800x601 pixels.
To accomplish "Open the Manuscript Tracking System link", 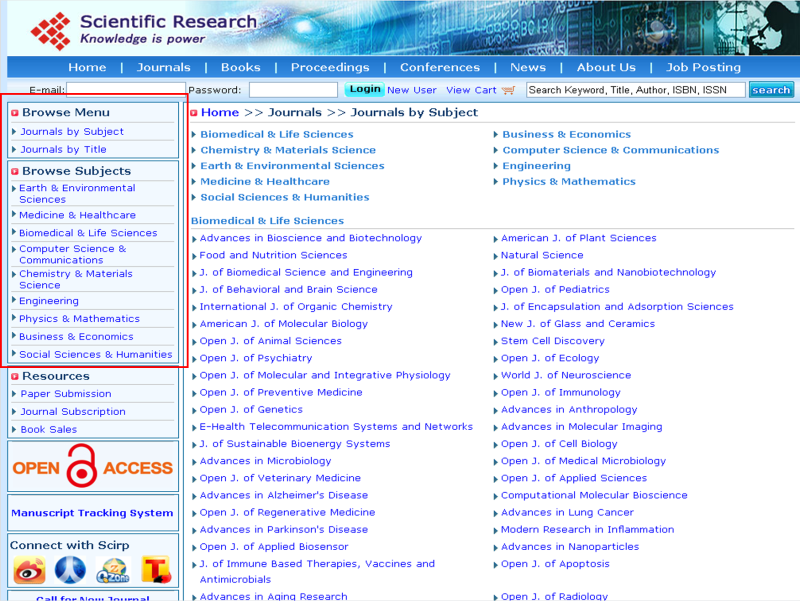I will click(x=92, y=513).
